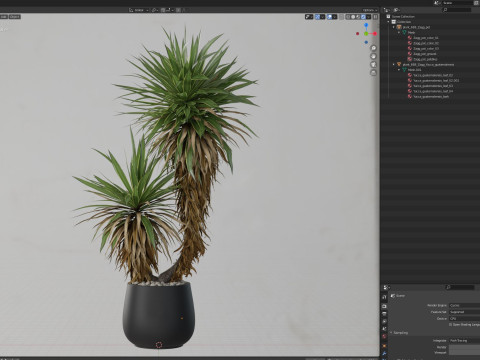This screenshot has height=360, width=480.
Task: Select Scene Collection in the outliner
Action: [x=403, y=16]
